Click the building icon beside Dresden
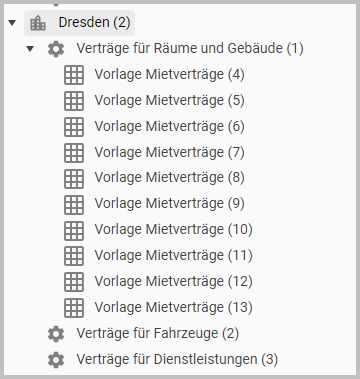 pyautogui.click(x=38, y=23)
